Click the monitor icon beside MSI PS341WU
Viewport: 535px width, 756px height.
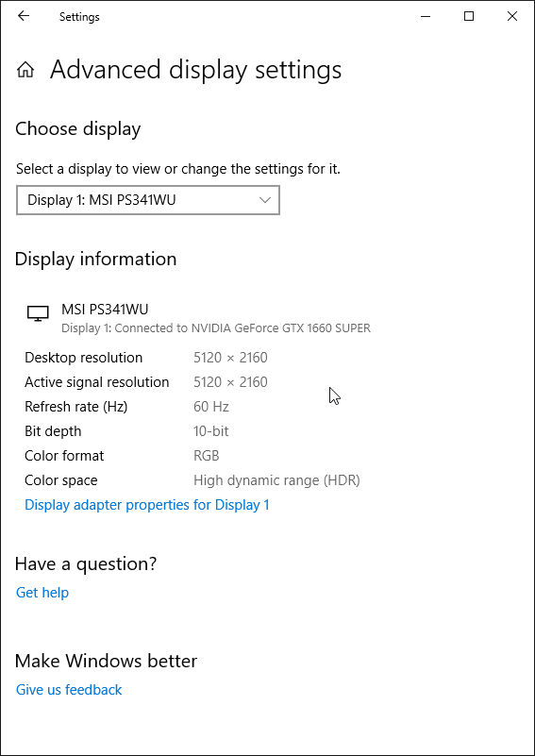(38, 314)
